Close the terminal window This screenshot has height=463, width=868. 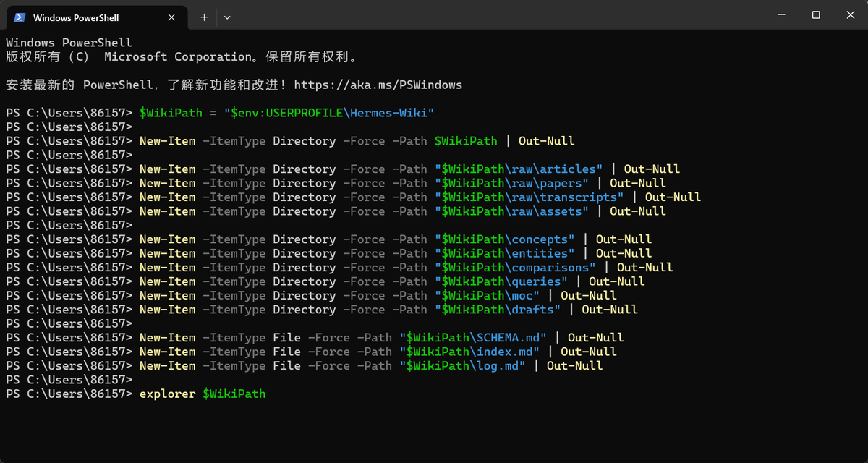point(849,14)
